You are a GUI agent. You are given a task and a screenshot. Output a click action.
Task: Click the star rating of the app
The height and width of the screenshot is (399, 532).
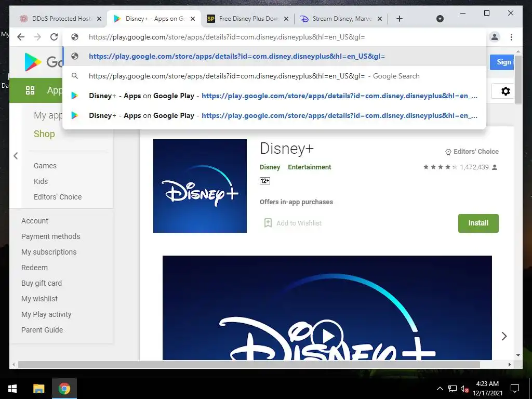[440, 167]
